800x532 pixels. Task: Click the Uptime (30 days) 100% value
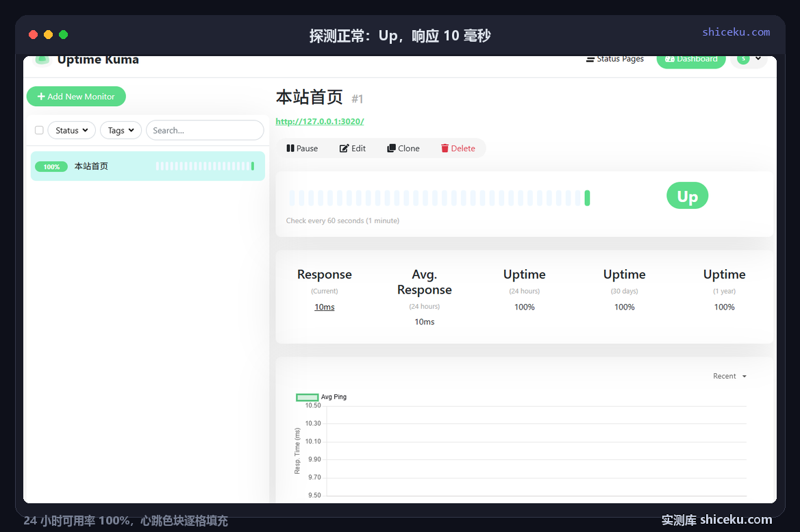point(624,307)
